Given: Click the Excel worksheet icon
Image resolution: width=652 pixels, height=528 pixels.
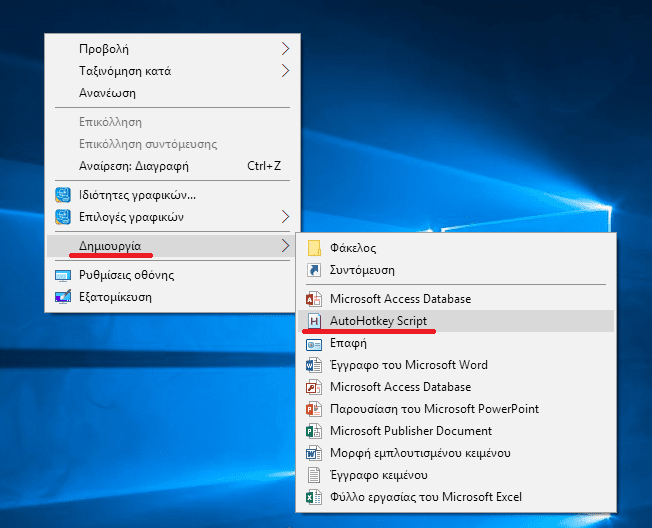Looking at the screenshot, I should pos(314,497).
